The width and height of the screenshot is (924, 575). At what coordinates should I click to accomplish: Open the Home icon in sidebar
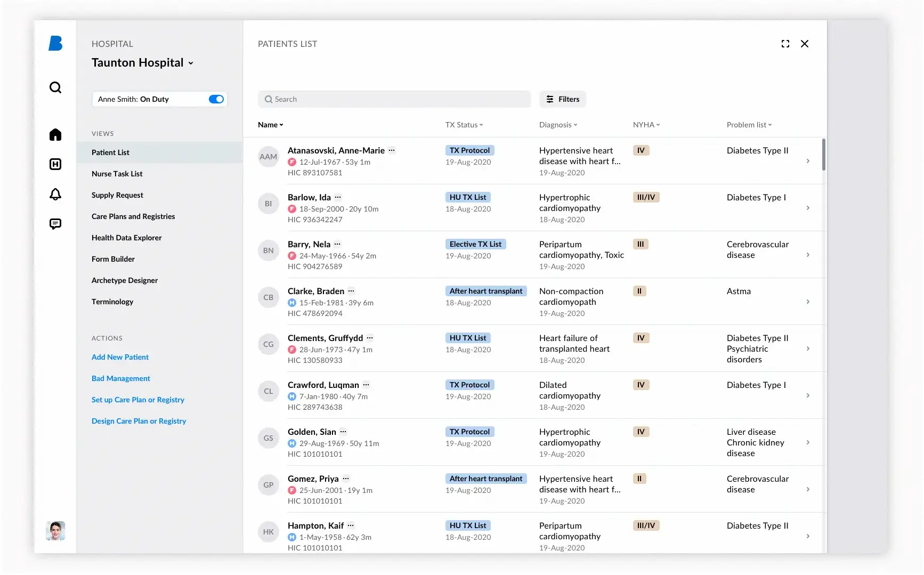coord(55,135)
